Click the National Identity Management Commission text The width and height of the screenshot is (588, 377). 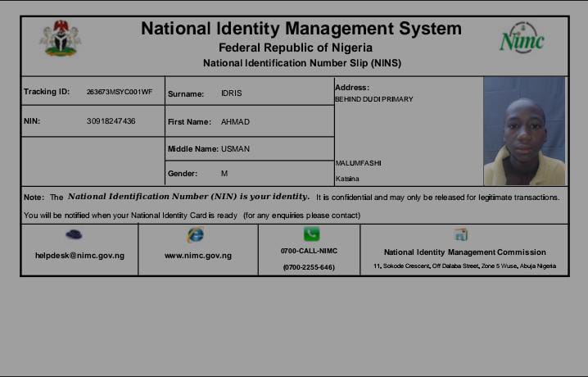464,252
